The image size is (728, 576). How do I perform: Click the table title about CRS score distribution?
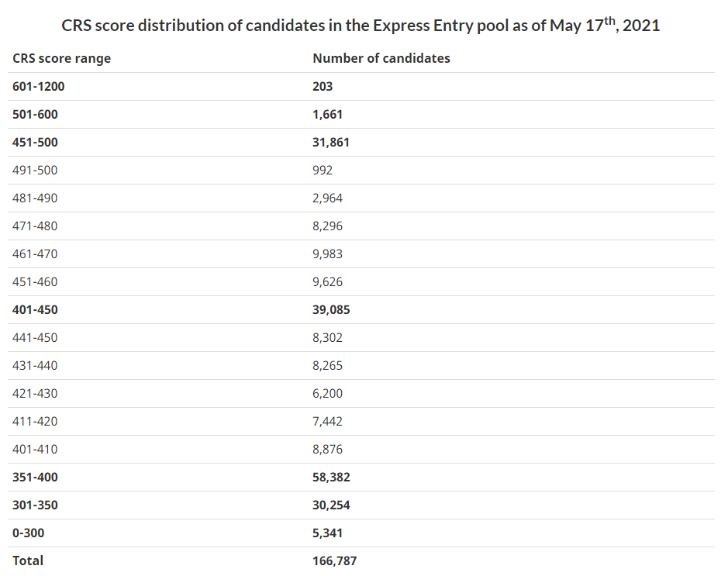coord(361,25)
